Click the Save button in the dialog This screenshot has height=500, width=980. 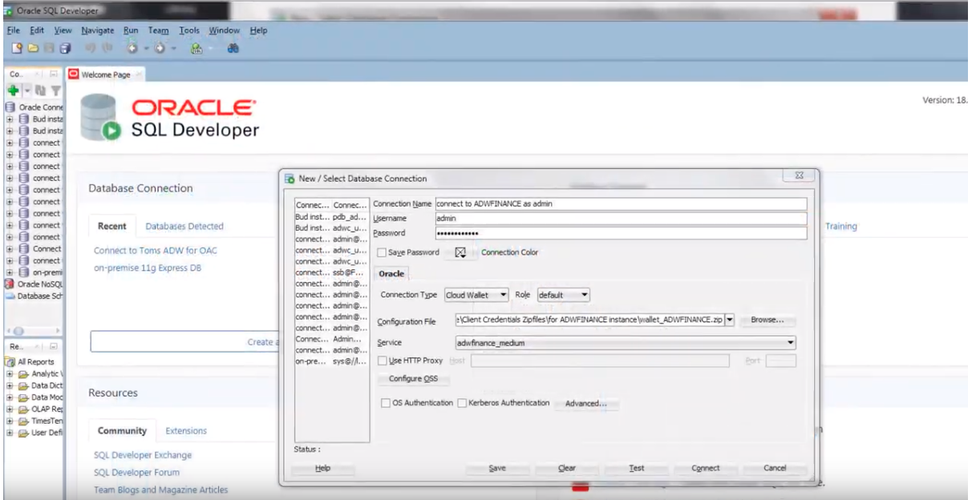pyautogui.click(x=497, y=468)
